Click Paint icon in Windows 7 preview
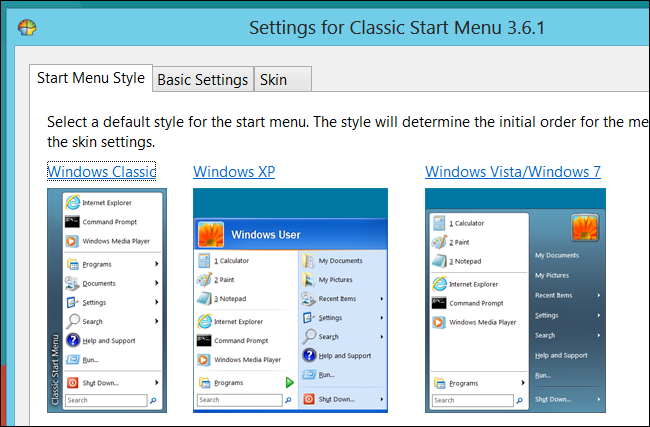The image size is (650, 427). point(439,242)
